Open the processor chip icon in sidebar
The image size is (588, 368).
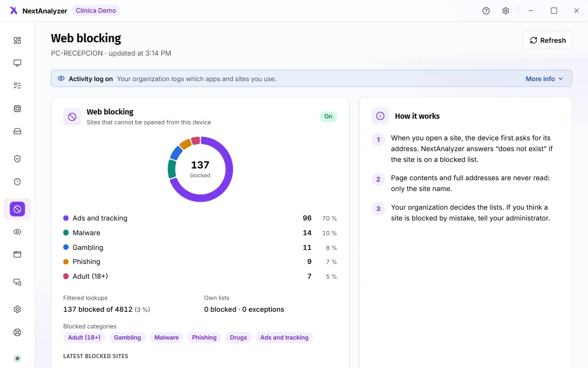pyautogui.click(x=17, y=109)
